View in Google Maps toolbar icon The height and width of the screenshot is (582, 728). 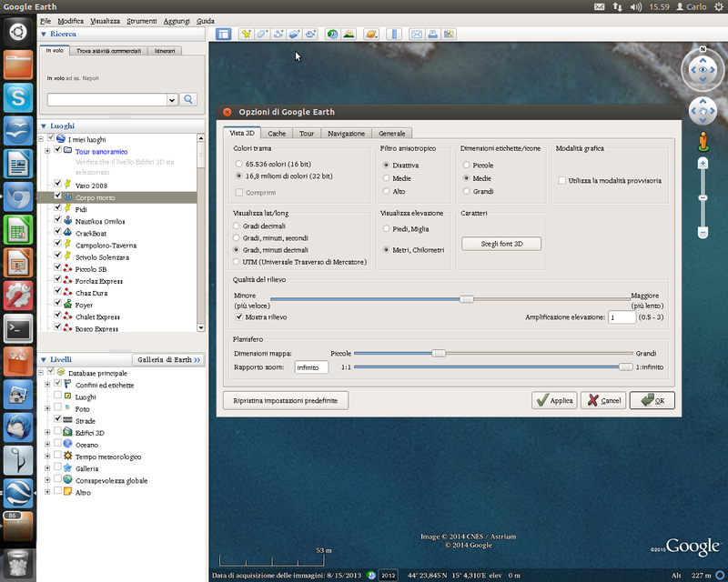point(449,34)
